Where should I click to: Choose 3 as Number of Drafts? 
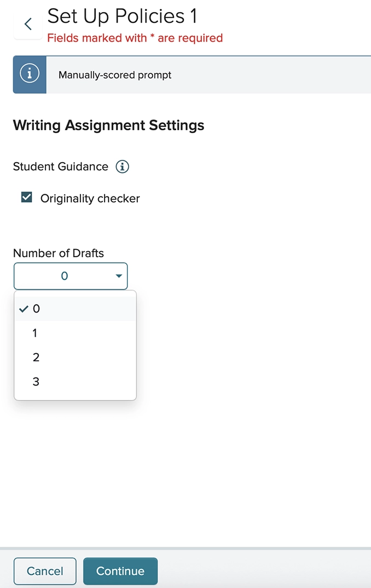point(36,382)
